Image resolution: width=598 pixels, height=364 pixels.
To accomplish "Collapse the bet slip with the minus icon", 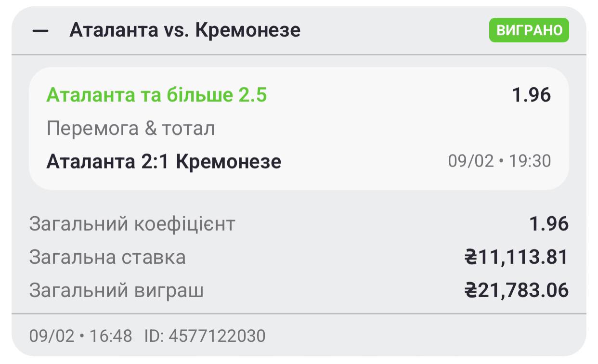I will point(40,31).
